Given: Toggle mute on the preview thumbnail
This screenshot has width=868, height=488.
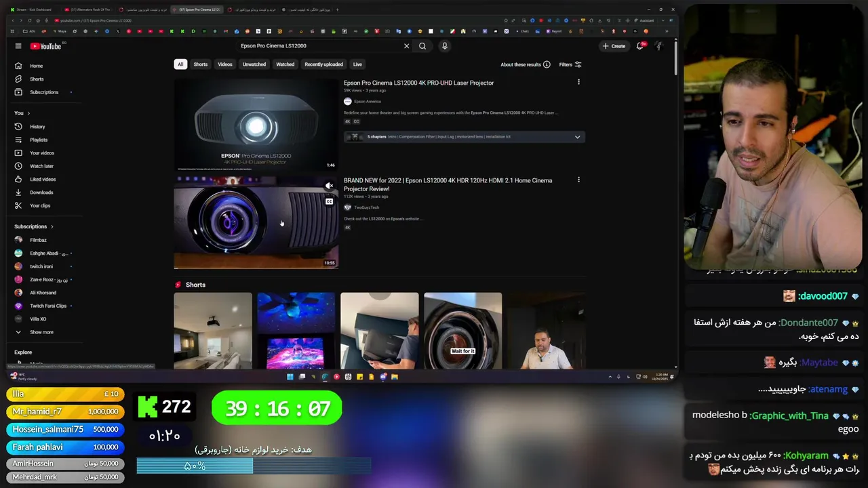Looking at the screenshot, I should pos(329,186).
